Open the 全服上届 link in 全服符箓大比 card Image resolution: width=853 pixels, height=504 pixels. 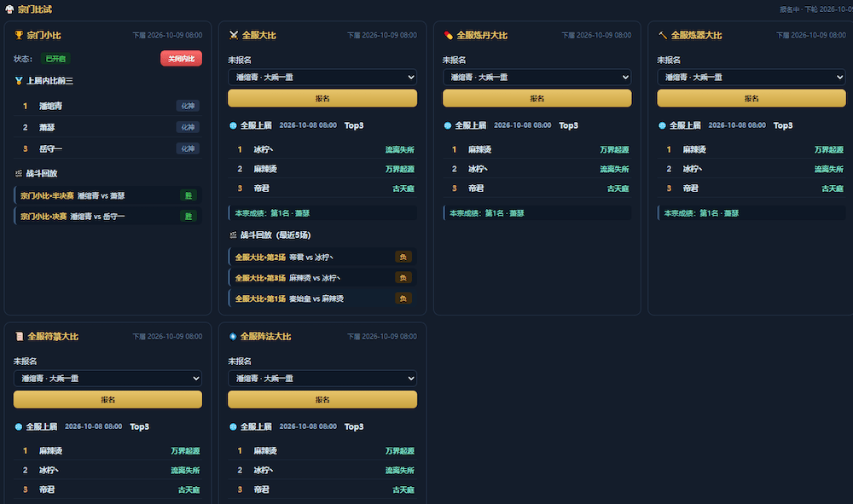click(41, 426)
